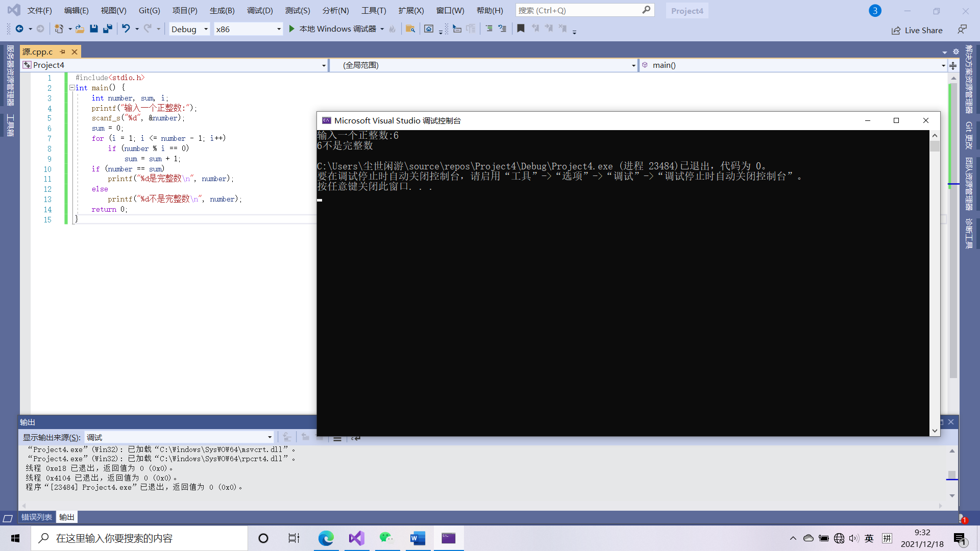This screenshot has width=980, height=551.
Task: Collapse the main() function outline box
Action: point(72,88)
